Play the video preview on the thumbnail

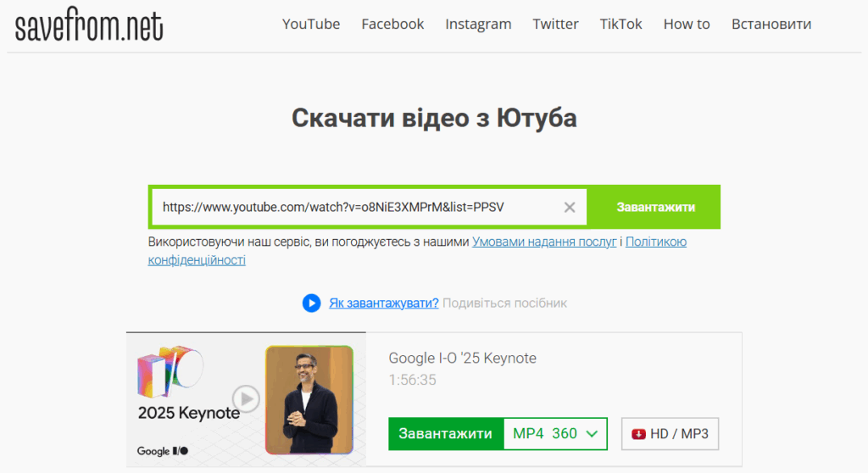(x=246, y=398)
